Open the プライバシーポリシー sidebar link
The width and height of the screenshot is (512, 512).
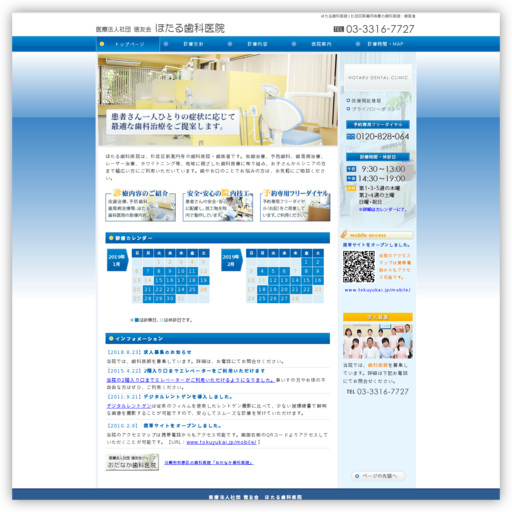[x=373, y=109]
